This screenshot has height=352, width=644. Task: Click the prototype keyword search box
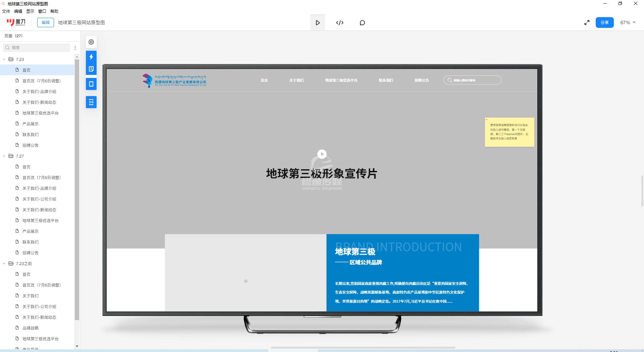point(472,80)
